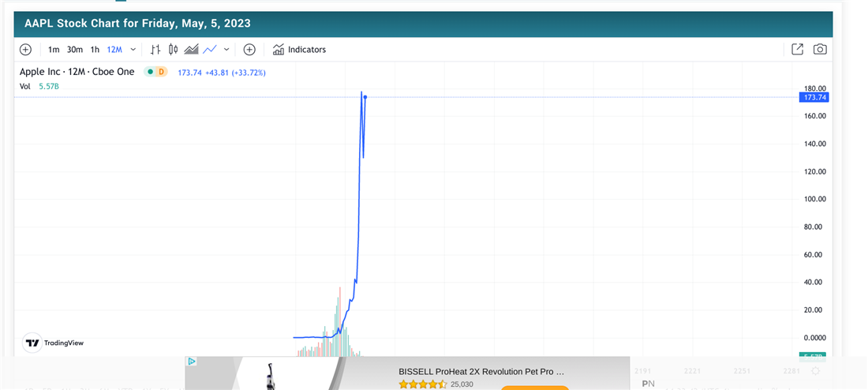Select the bars chart style icon
The width and height of the screenshot is (868, 390).
[156, 50]
